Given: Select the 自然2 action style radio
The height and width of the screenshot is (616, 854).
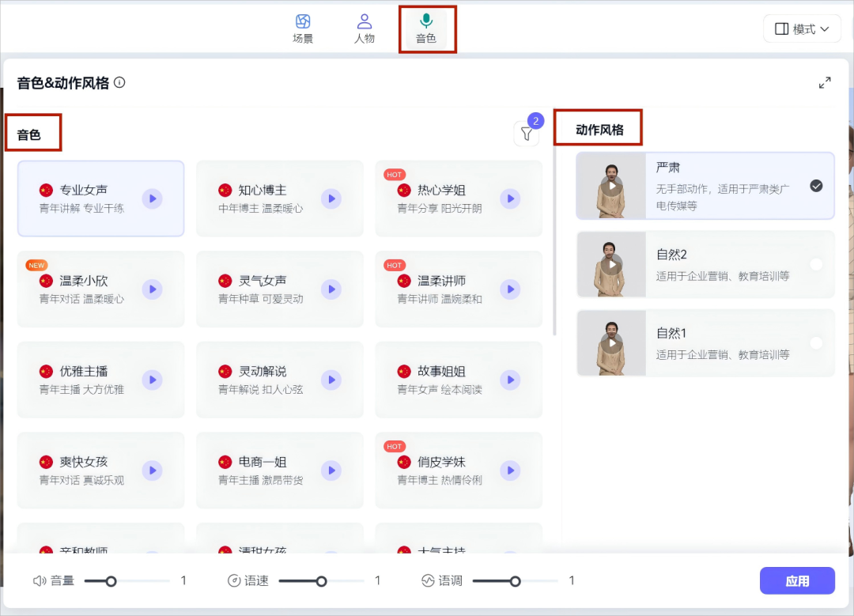Looking at the screenshot, I should coord(816,265).
